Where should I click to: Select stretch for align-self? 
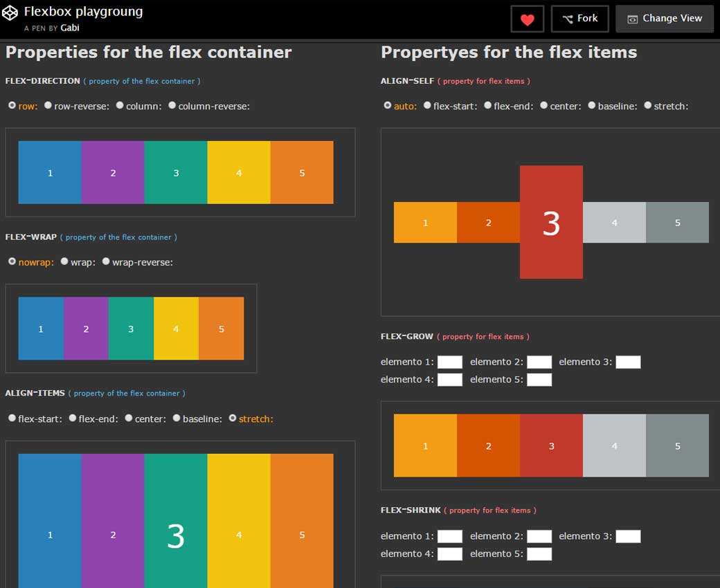648,106
